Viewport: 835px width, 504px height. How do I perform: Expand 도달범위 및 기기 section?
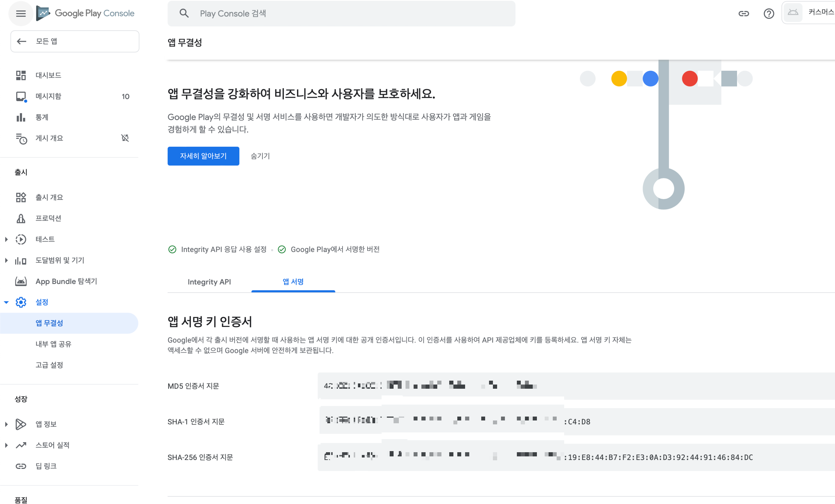(x=6, y=260)
